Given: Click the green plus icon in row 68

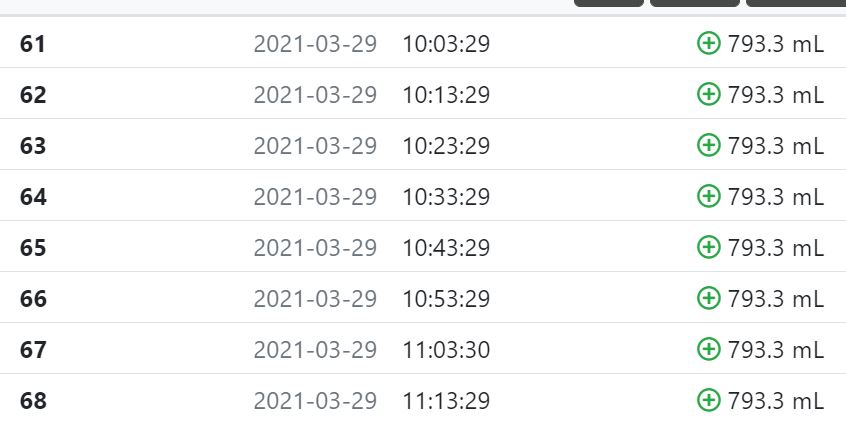Looking at the screenshot, I should tap(708, 400).
